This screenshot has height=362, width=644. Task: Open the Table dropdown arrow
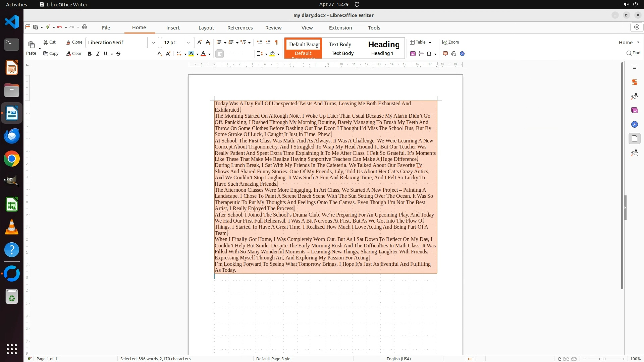(430, 43)
